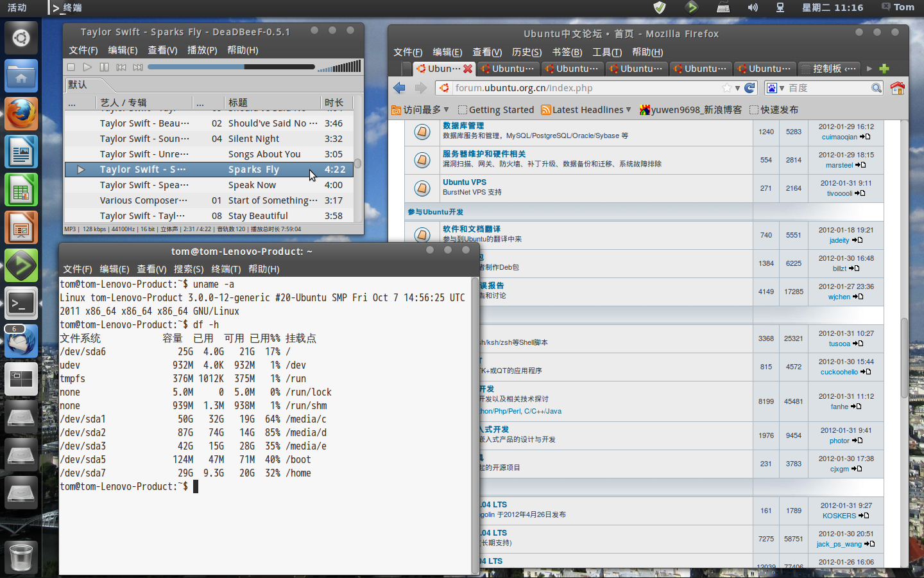
Task: Switch to the 控制板 tab
Action: 828,69
